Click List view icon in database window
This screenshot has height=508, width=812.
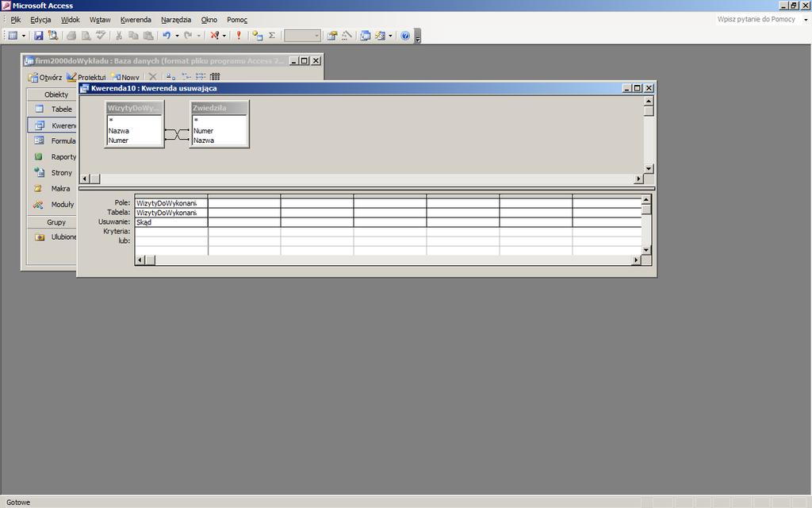click(201, 77)
